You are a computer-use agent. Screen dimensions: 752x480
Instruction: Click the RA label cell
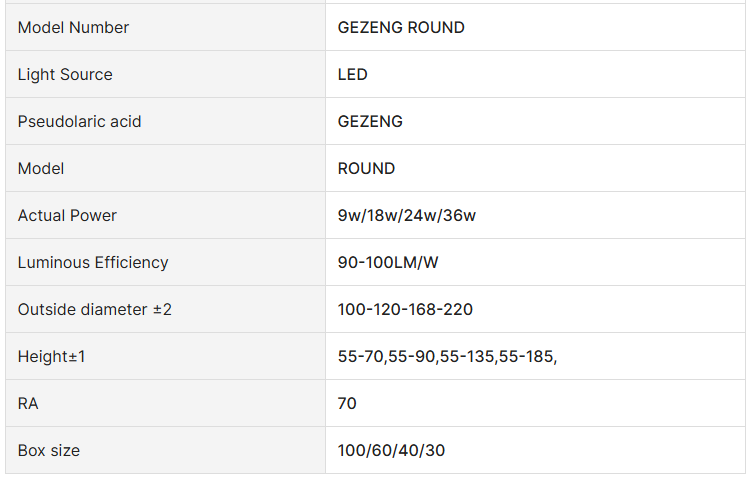[28, 404]
